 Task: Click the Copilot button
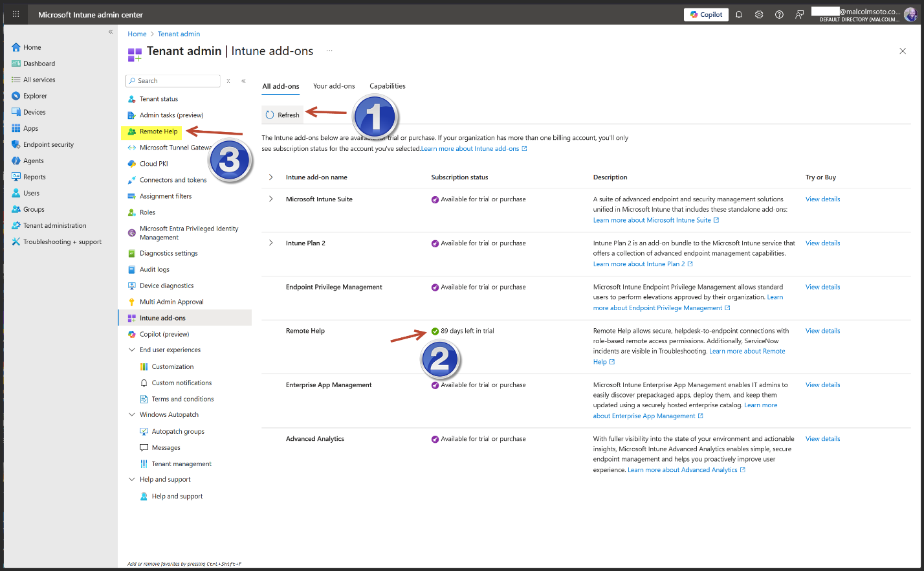click(x=706, y=14)
